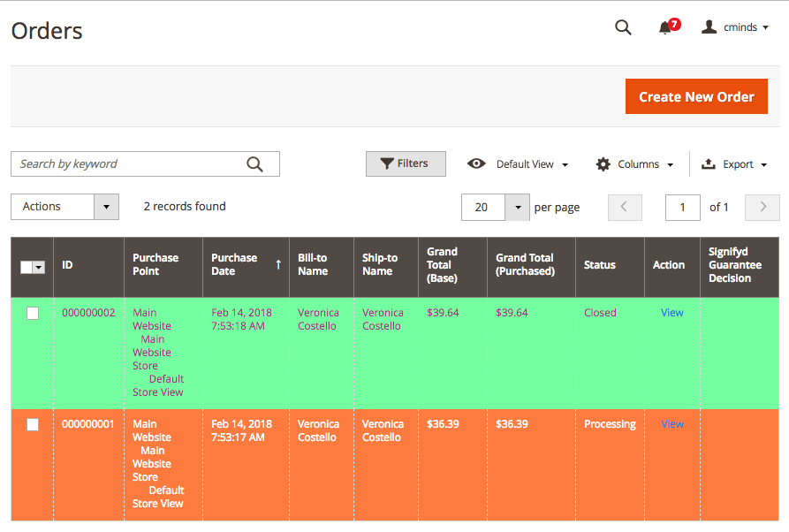Click the eye icon for Default View
This screenshot has height=532, width=789.
[476, 163]
